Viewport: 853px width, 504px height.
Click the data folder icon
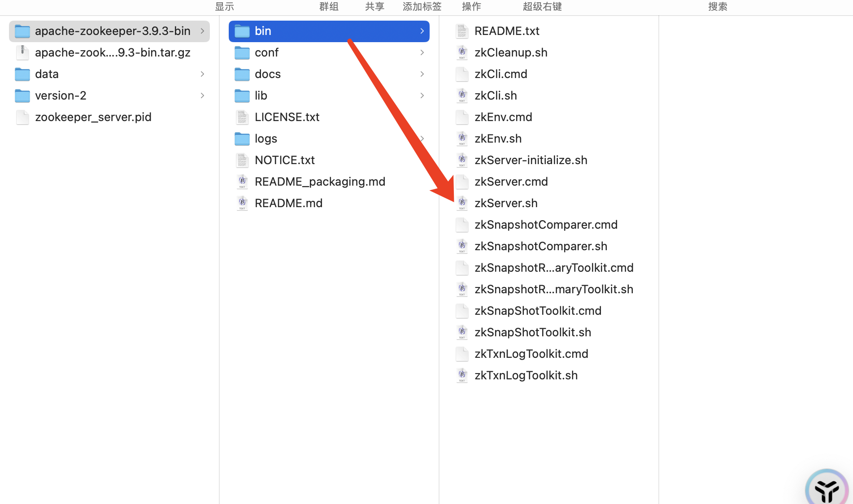tap(22, 74)
